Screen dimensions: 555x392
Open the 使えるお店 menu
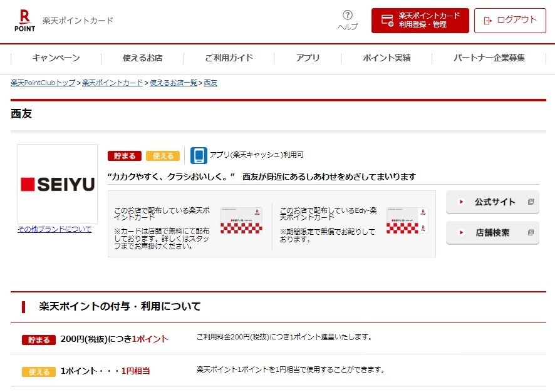click(142, 58)
